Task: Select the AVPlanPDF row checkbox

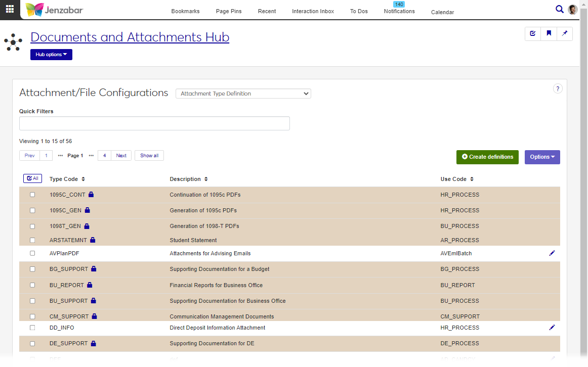Action: click(32, 253)
